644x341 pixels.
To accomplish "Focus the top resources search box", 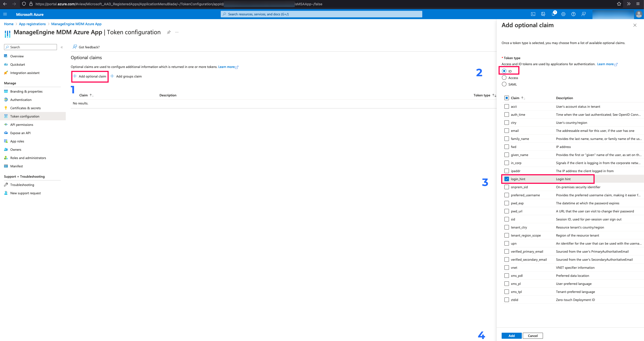I will pos(321,14).
